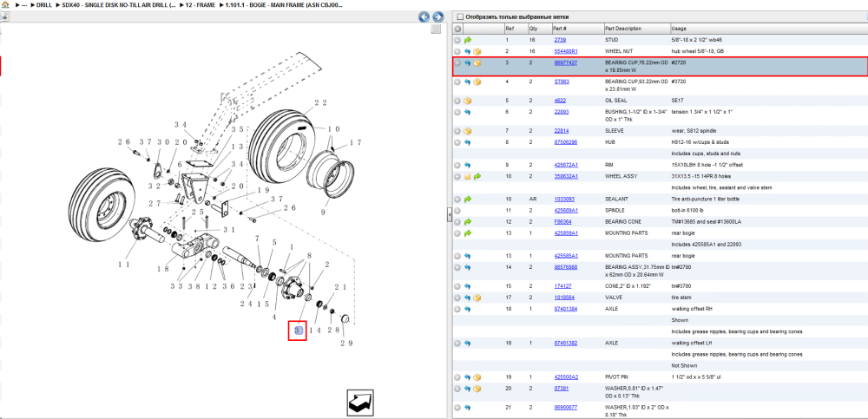The height and width of the screenshot is (419, 868).
Task: Click the green arrow in BEARING CONE row
Action: 468,221
